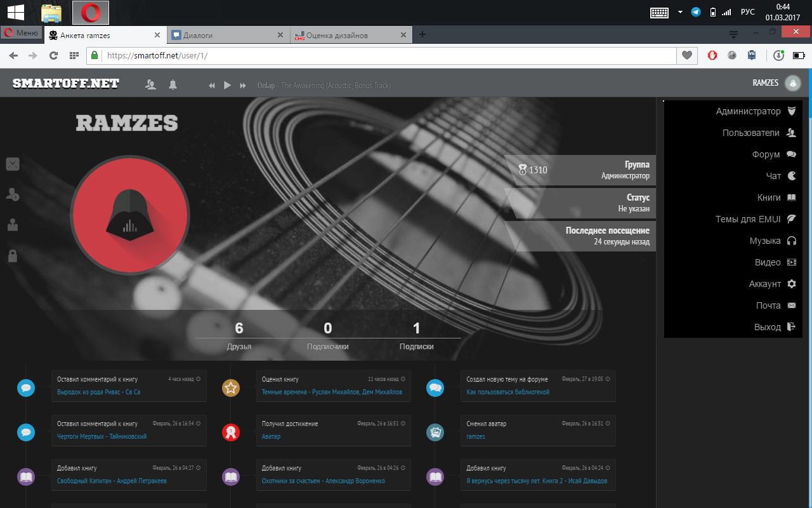Click the gift icon on left sidebar
The image size is (812, 508).
point(13,225)
